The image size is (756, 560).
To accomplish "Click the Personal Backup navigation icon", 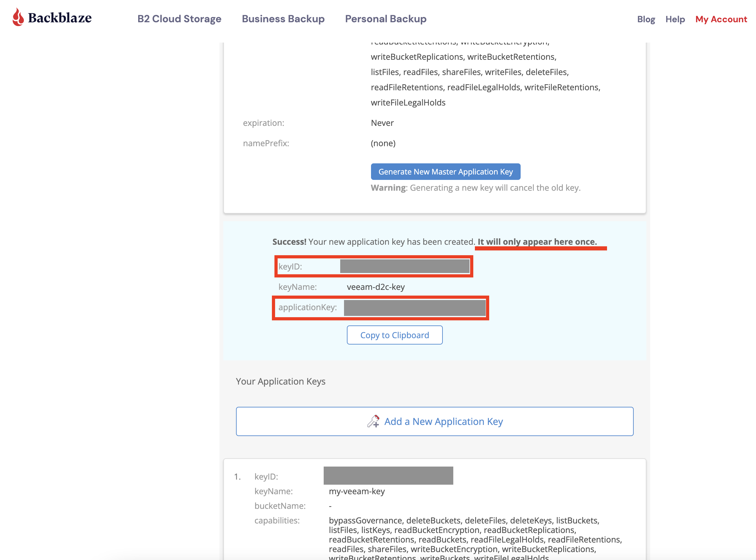I will coord(386,18).
